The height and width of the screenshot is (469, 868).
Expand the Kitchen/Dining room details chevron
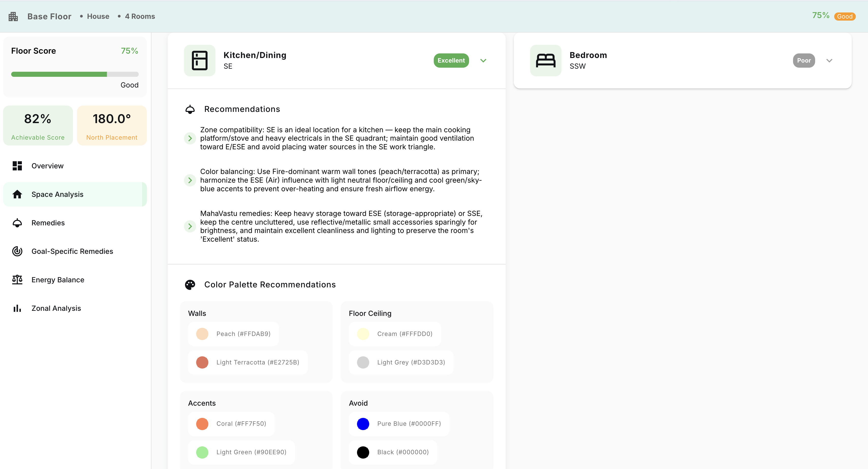483,60
